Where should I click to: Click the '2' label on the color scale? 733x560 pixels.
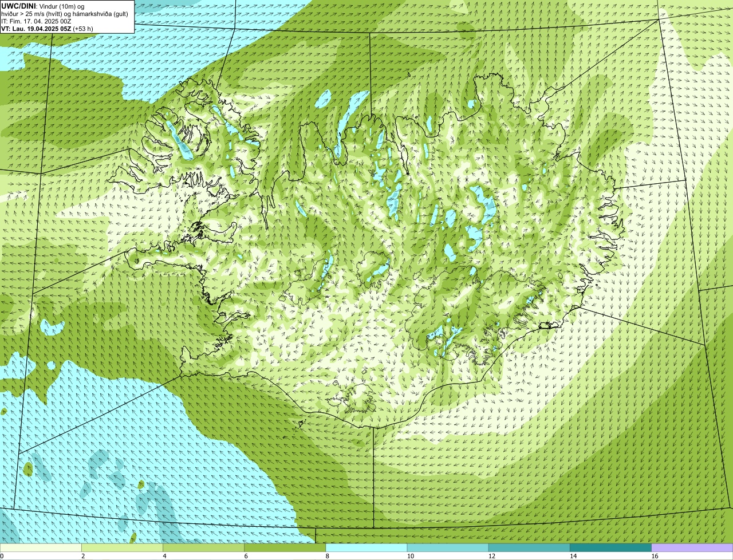(83, 556)
